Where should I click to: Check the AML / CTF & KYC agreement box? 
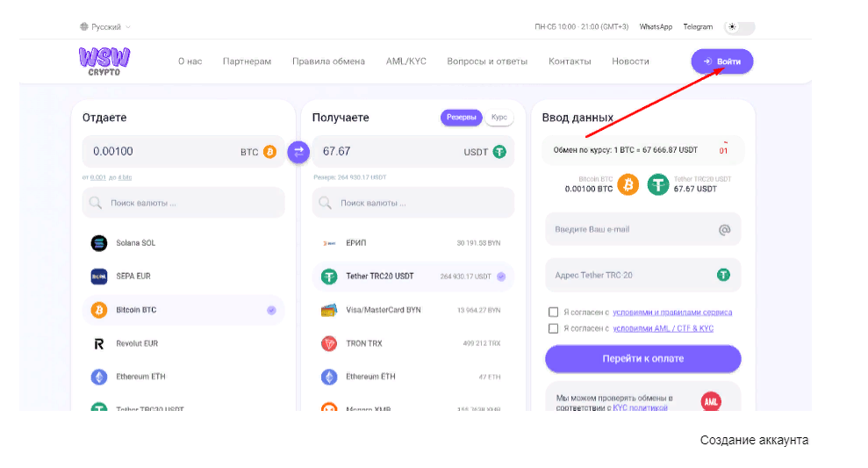(553, 328)
